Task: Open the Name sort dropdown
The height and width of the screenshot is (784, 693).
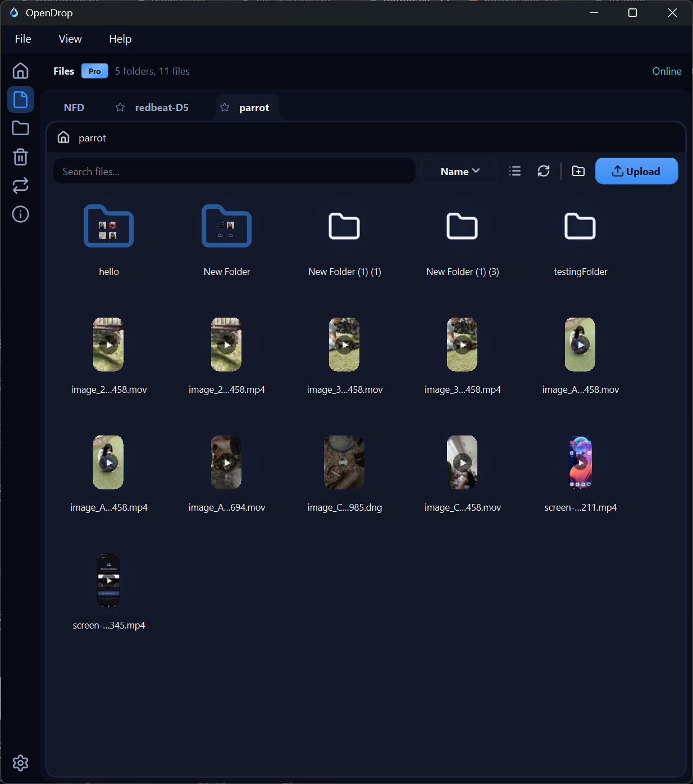Action: [459, 171]
